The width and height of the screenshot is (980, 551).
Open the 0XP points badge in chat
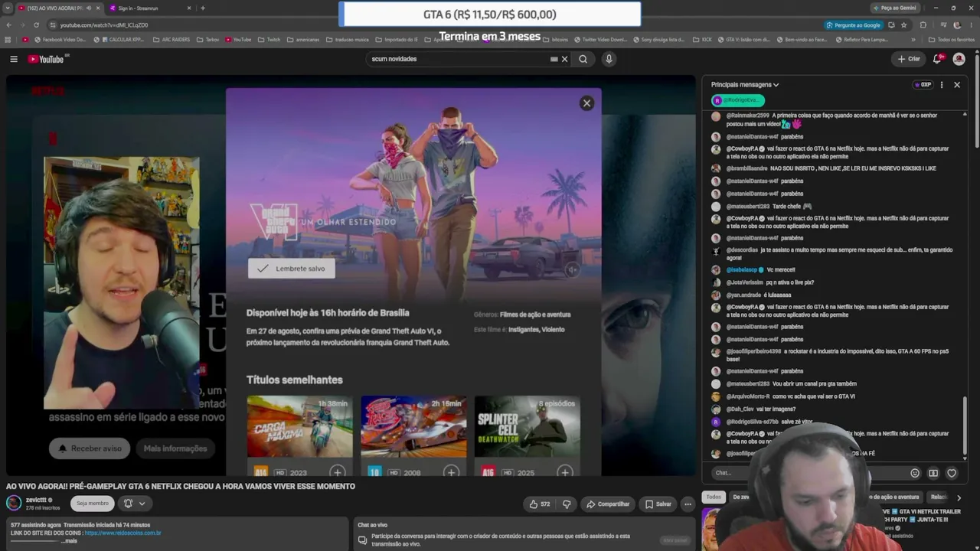[922, 85]
